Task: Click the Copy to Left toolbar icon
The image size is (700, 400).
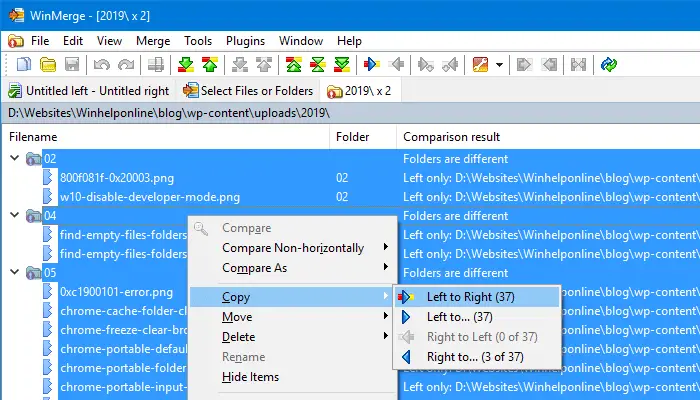Action: (396, 65)
